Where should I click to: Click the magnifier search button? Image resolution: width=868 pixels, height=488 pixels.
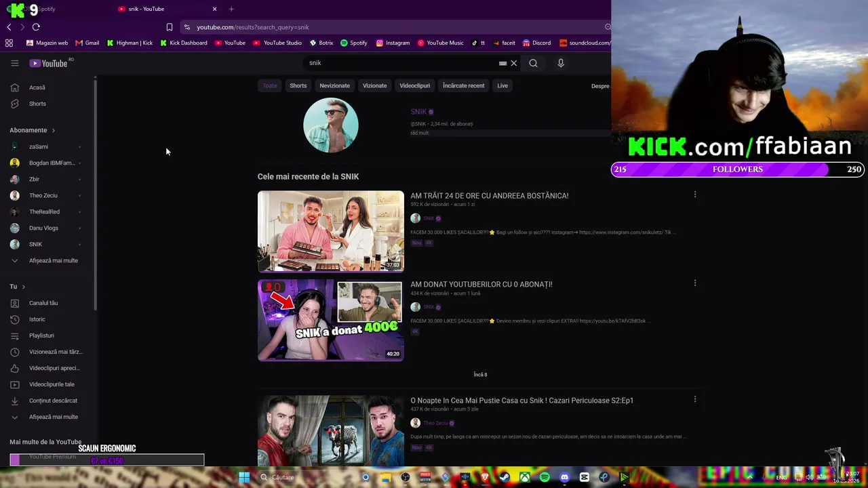click(534, 63)
